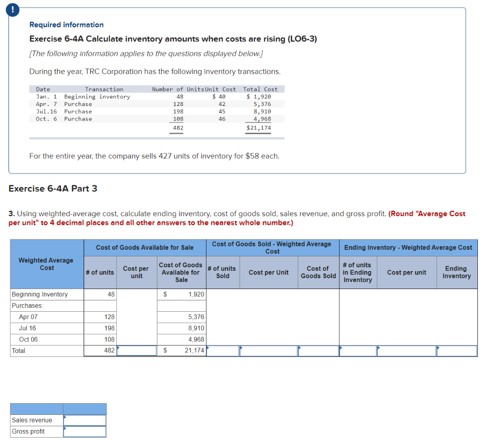
Task: Click the Total cost cell showing 21,174
Action: click(181, 351)
